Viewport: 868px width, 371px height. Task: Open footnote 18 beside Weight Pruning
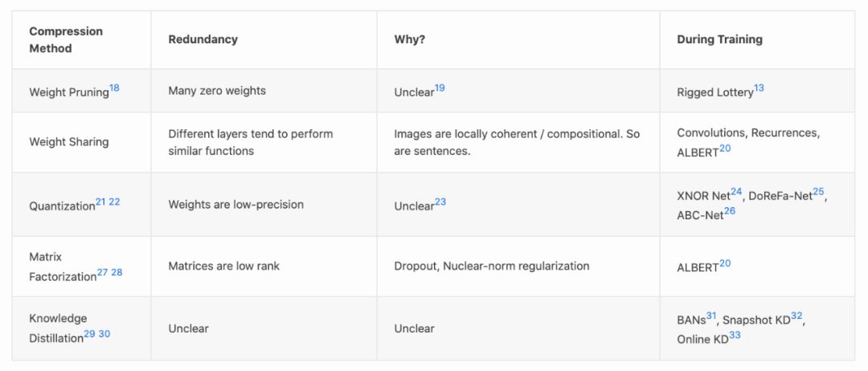(114, 88)
